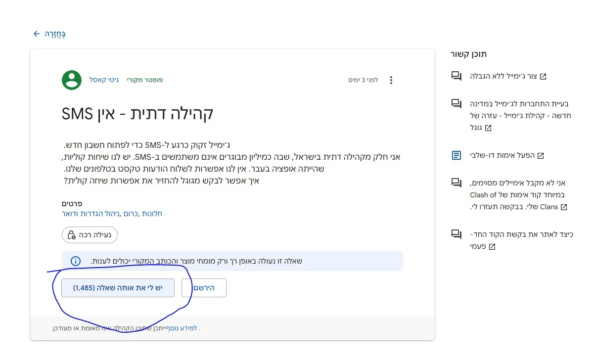The image size is (592, 364).
Task: Click chat icon beside כיצד לאתר את בקשת הקוד
Action: pos(456,234)
